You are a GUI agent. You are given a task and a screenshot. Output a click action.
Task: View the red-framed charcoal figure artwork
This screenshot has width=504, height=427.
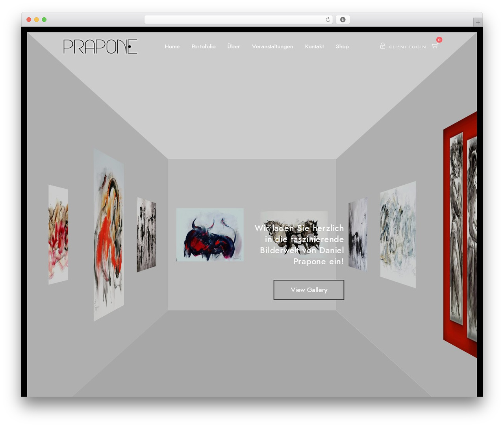[460, 235]
